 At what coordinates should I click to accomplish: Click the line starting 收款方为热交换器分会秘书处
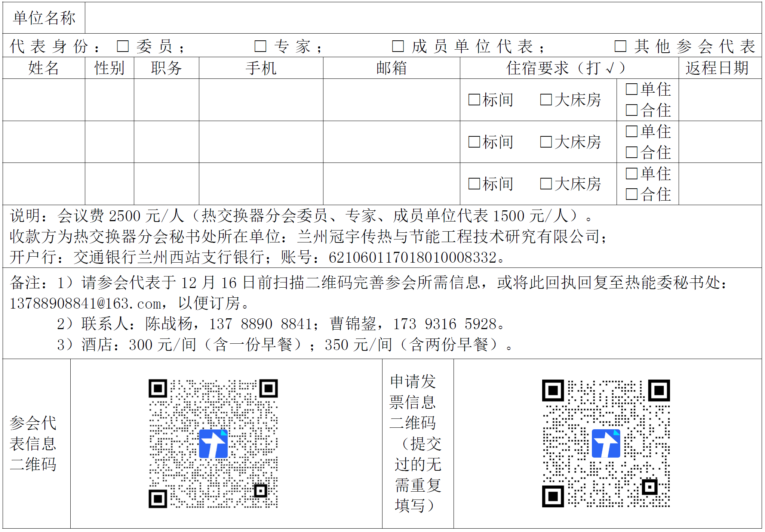(309, 236)
